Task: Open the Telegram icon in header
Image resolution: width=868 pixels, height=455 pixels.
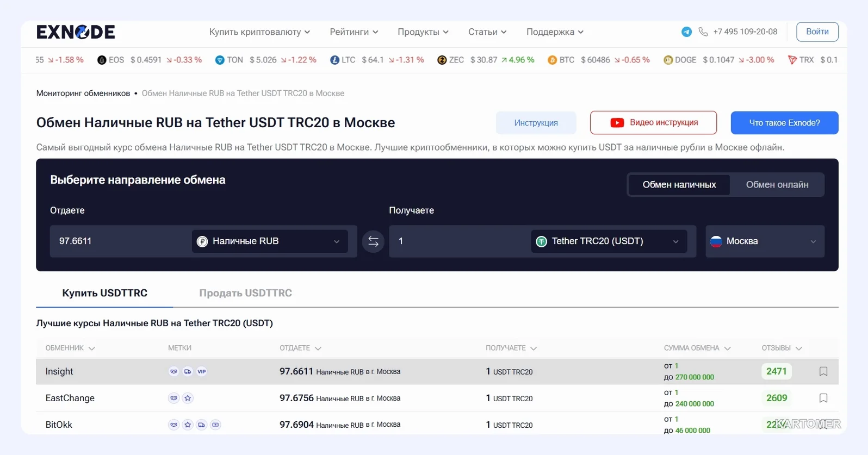Action: 686,32
